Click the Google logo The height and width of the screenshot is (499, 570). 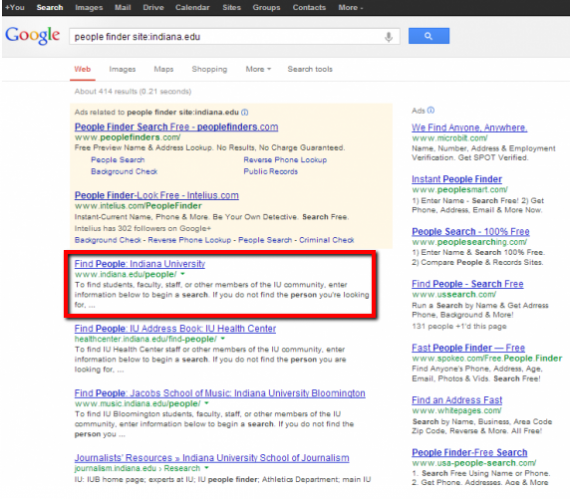click(32, 36)
